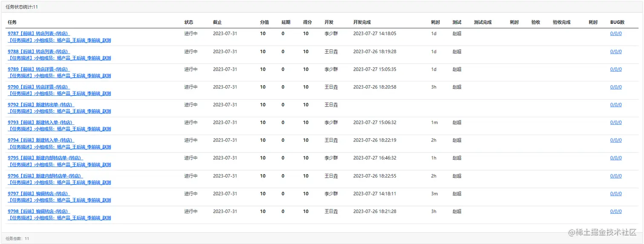Click BUG count 0/0/0 for task 9798
This screenshot has height=244, width=644.
pyautogui.click(x=616, y=211)
